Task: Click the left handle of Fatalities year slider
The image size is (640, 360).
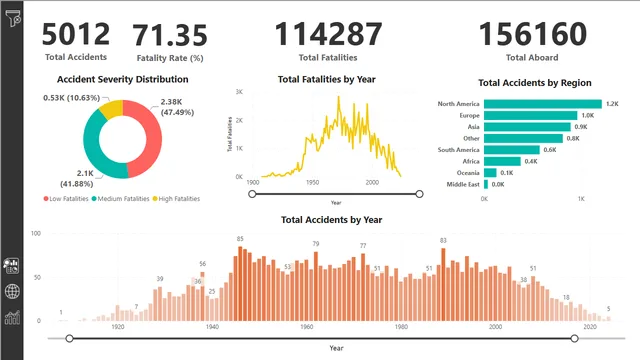Action: [x=252, y=194]
